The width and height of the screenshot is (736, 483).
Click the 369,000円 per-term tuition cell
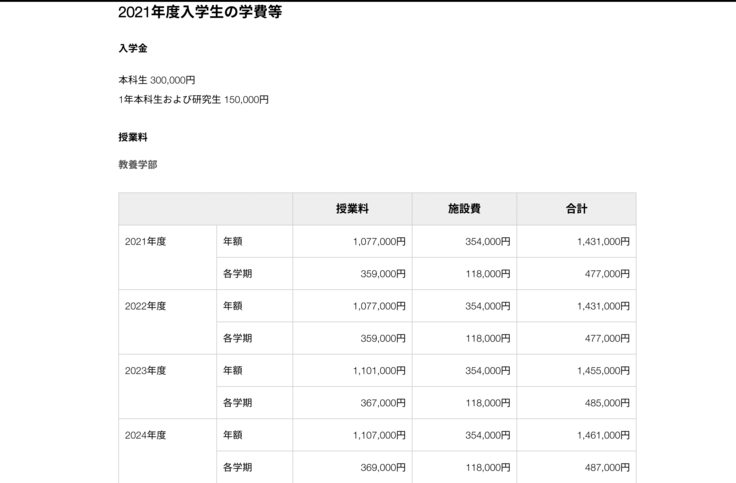pyautogui.click(x=383, y=467)
